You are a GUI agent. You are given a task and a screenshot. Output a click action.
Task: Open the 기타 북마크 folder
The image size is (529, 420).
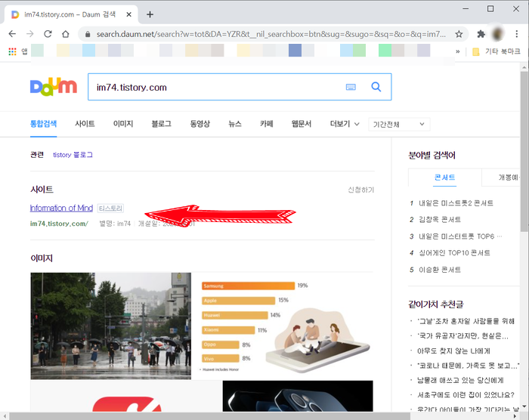[497, 51]
